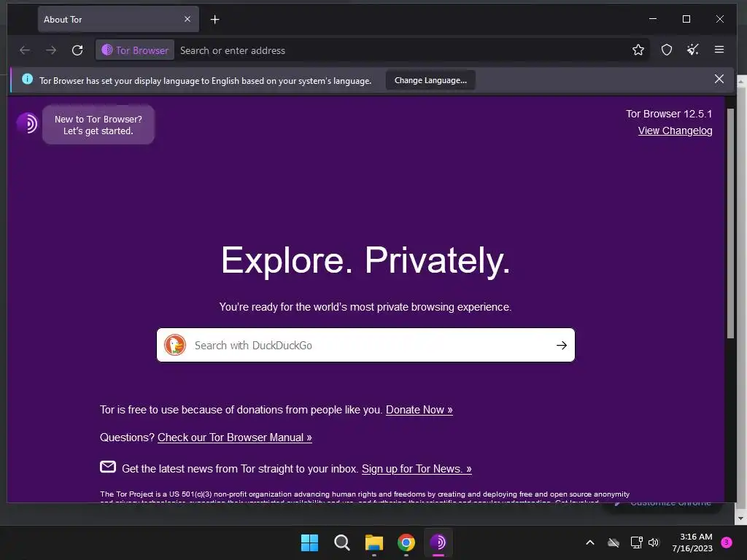Click the browser Forward arrow
The image size is (747, 560).
point(51,50)
